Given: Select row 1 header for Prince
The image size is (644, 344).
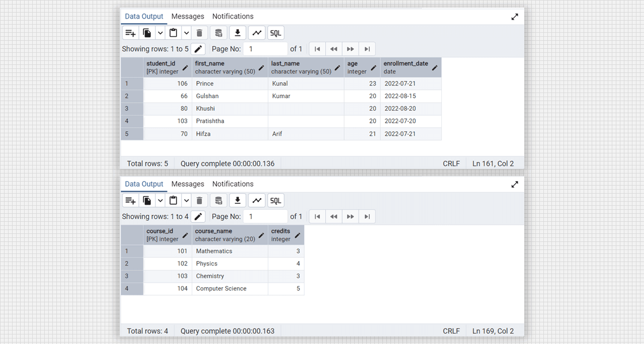Looking at the screenshot, I should (x=132, y=83).
